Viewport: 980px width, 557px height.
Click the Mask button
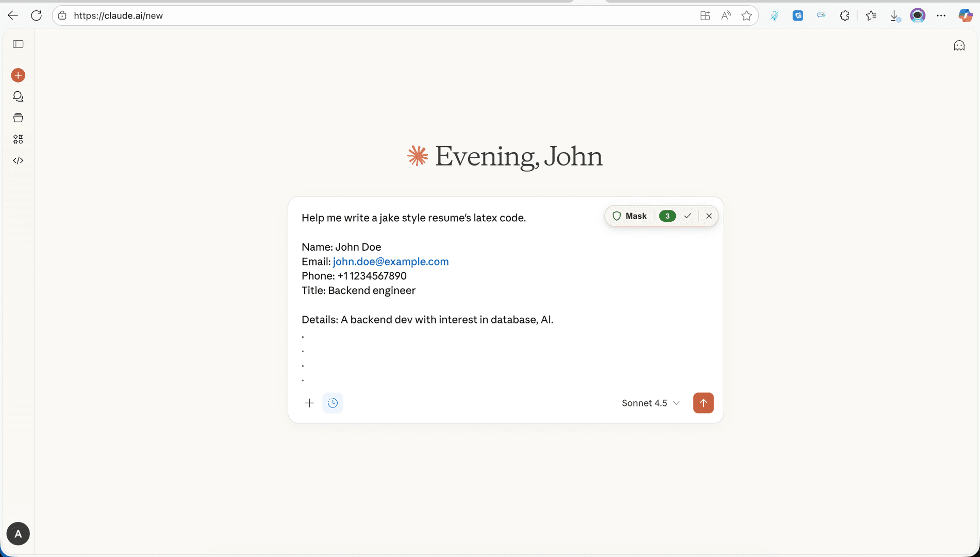[x=629, y=216]
